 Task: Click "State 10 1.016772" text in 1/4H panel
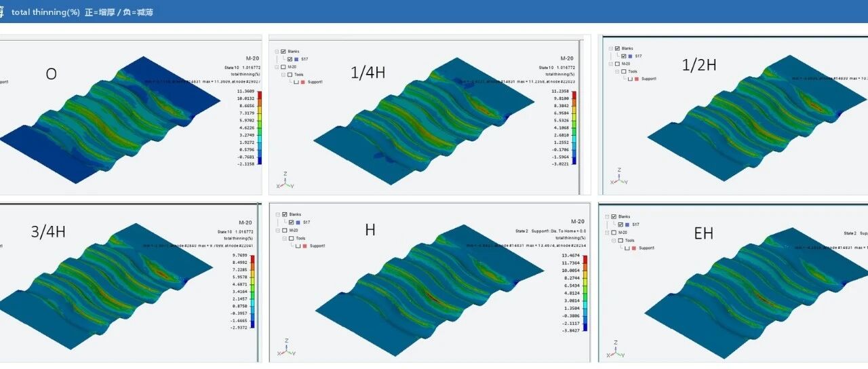point(557,68)
